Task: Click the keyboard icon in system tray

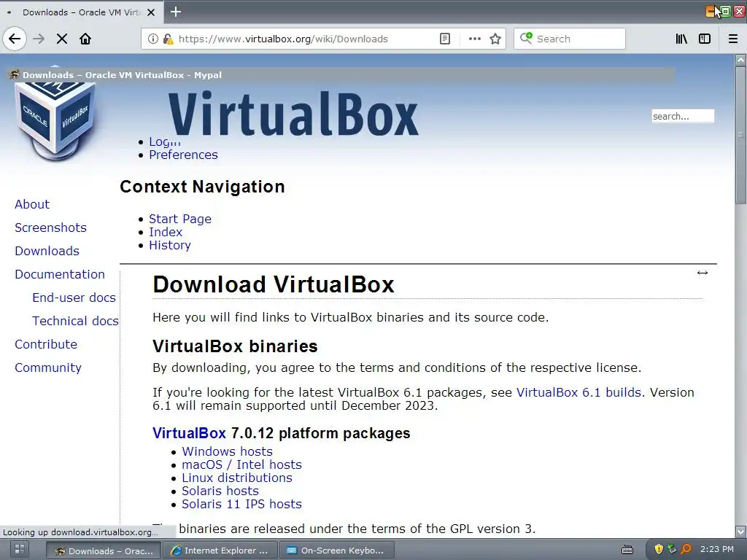Action: pyautogui.click(x=627, y=550)
